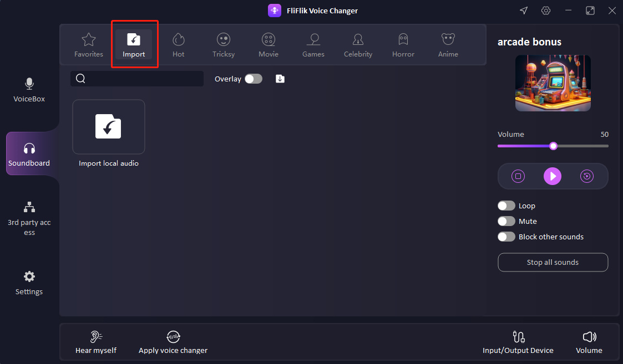The height and width of the screenshot is (364, 623).
Task: Select the Horror ghost icon
Action: coord(403,39)
